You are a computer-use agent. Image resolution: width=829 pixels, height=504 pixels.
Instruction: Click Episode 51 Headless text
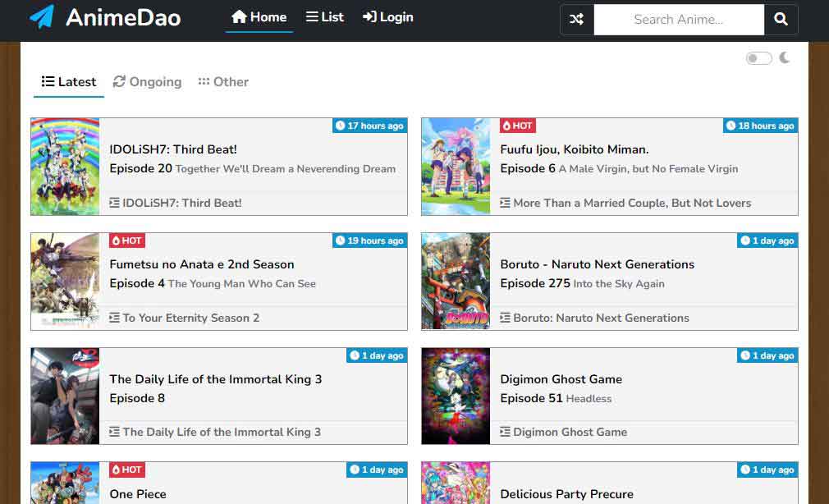tap(556, 398)
